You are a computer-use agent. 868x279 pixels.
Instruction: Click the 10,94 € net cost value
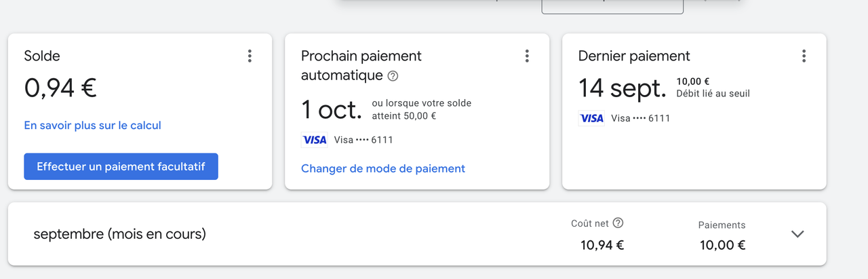[602, 245]
